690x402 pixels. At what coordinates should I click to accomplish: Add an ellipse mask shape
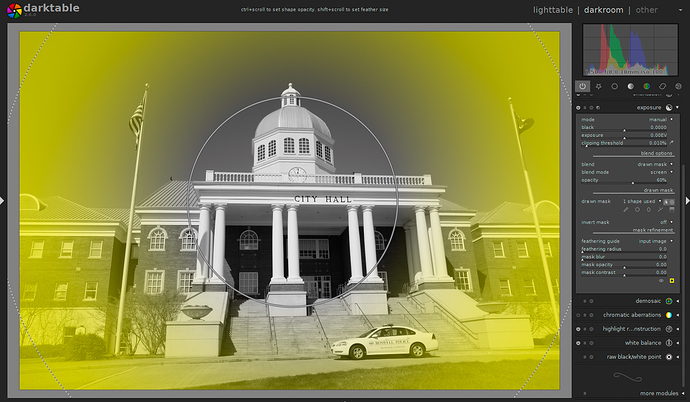tap(649, 210)
